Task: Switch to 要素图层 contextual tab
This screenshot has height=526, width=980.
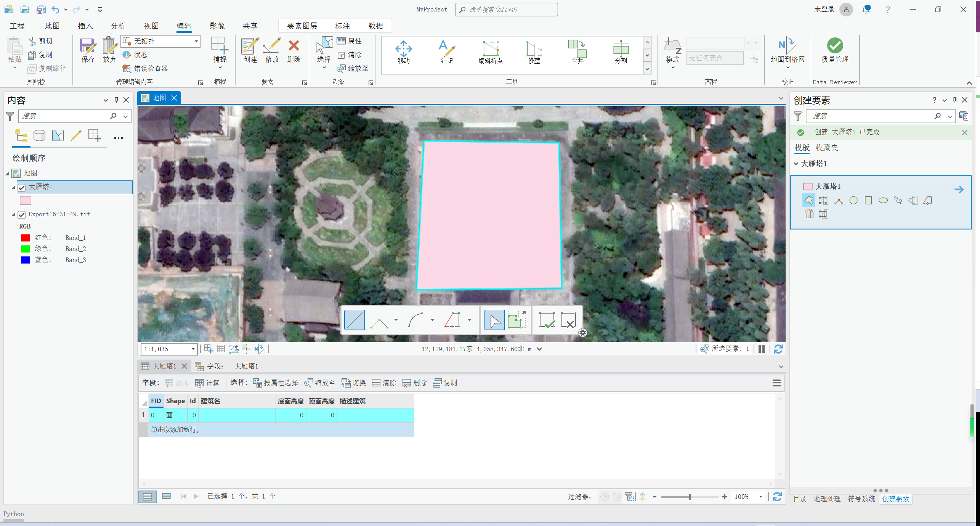Action: pos(302,26)
